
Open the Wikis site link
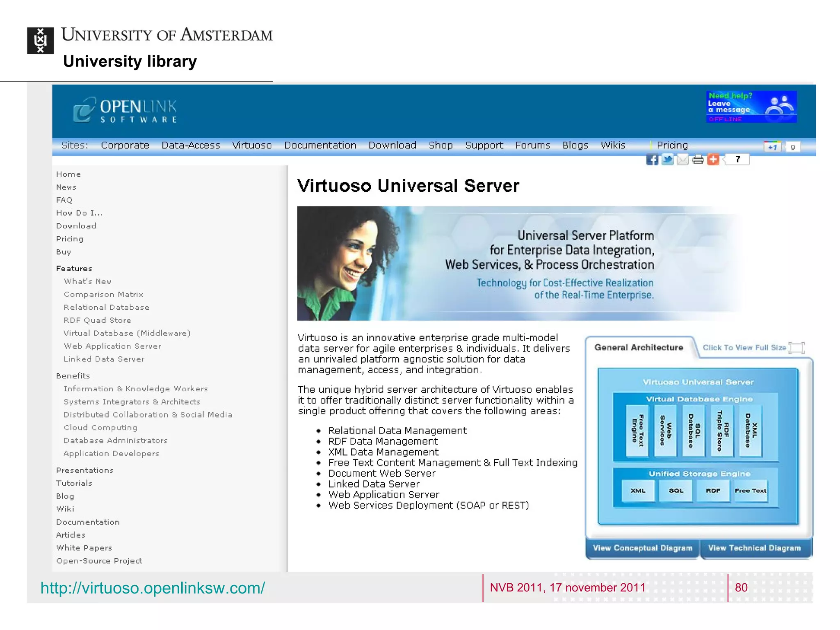pos(613,145)
